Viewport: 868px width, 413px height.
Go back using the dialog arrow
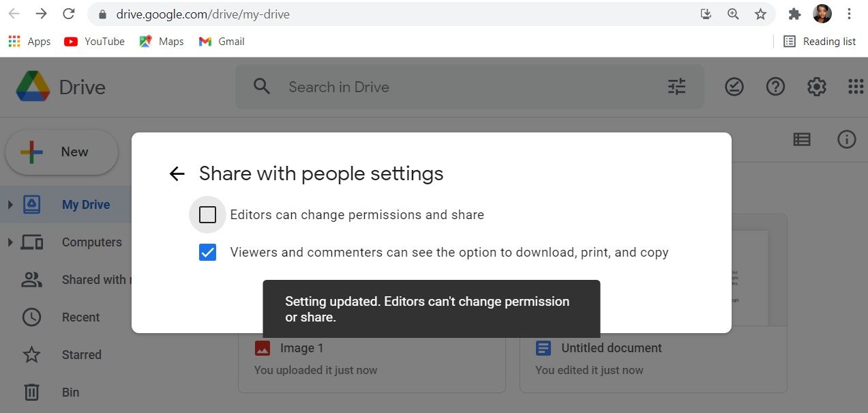pyautogui.click(x=177, y=173)
